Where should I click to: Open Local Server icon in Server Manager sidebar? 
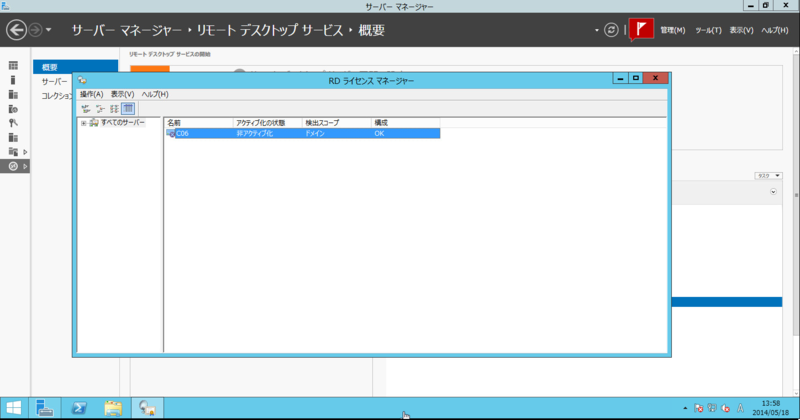13,80
